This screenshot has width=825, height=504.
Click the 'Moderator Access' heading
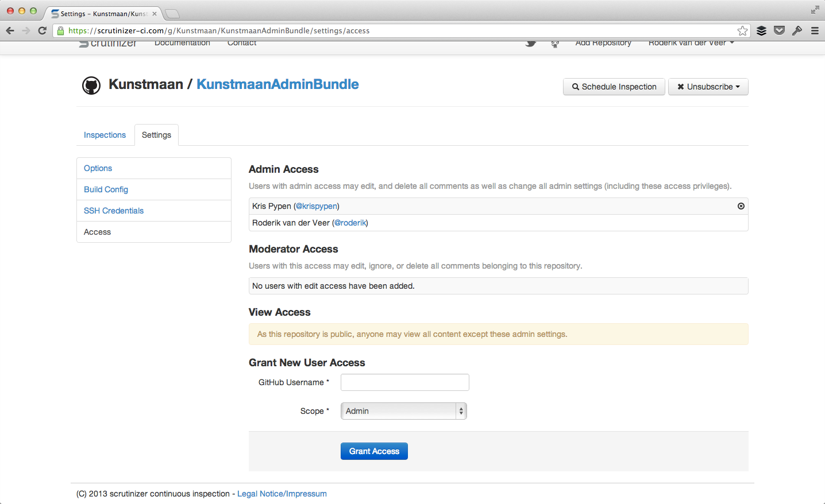[x=294, y=249]
